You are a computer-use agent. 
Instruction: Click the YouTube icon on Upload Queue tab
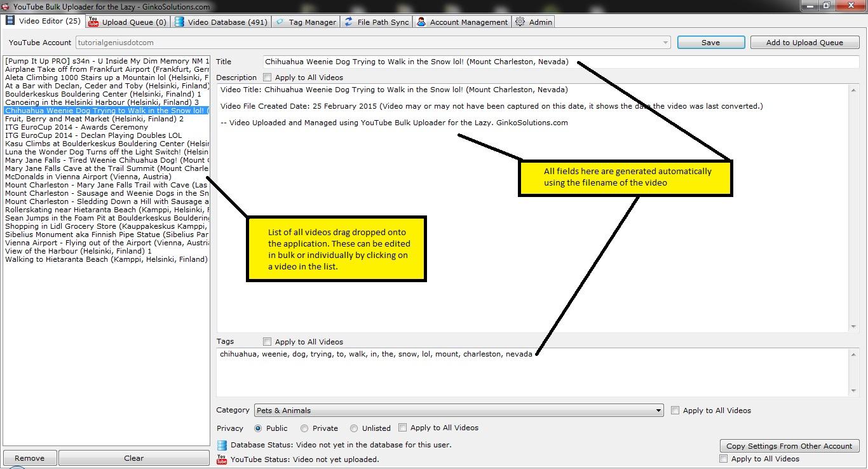point(93,22)
